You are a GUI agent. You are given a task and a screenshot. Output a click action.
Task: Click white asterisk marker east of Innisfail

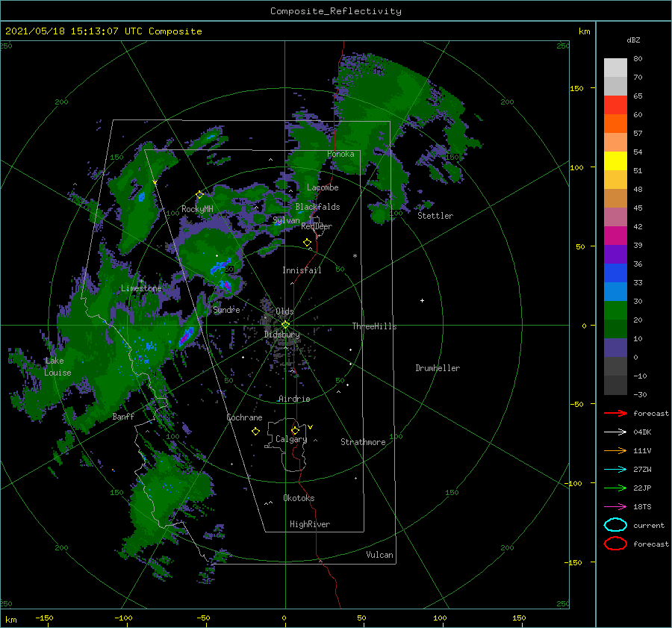(x=355, y=256)
